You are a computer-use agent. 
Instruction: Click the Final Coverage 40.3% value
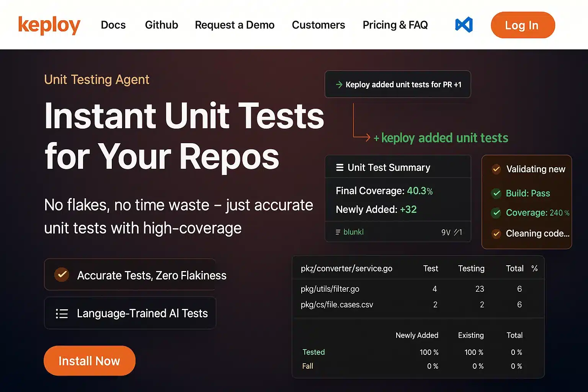point(420,191)
